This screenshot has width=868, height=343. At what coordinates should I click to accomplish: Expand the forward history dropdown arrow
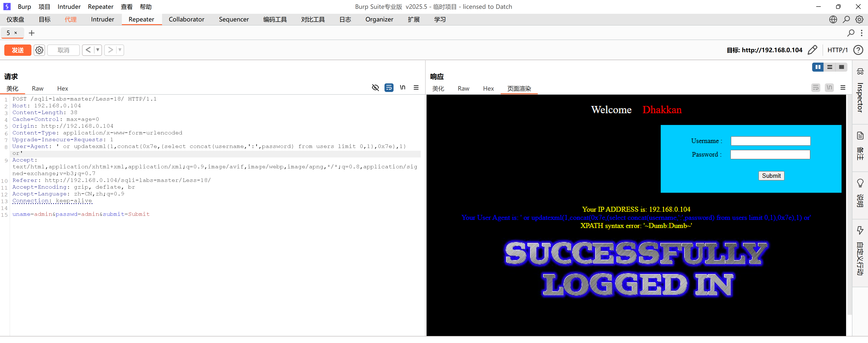pyautogui.click(x=120, y=50)
